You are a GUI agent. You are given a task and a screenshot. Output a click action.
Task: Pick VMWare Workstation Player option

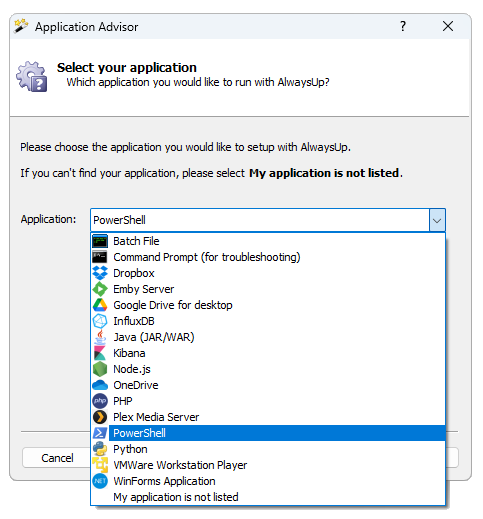point(268,465)
